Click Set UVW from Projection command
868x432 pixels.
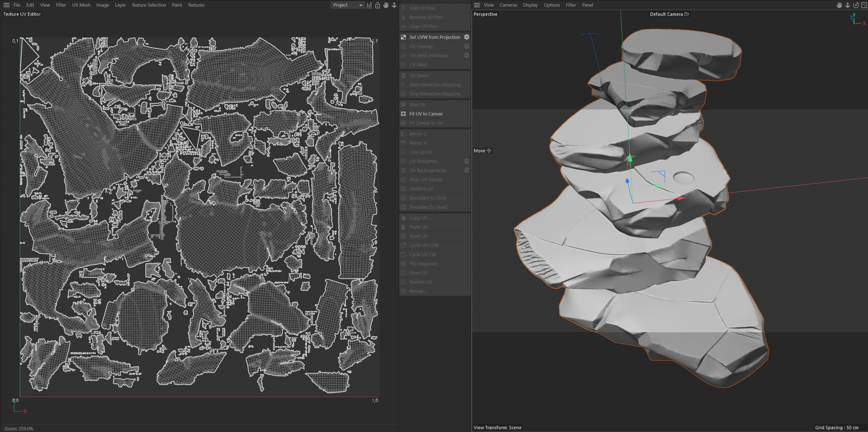click(434, 37)
